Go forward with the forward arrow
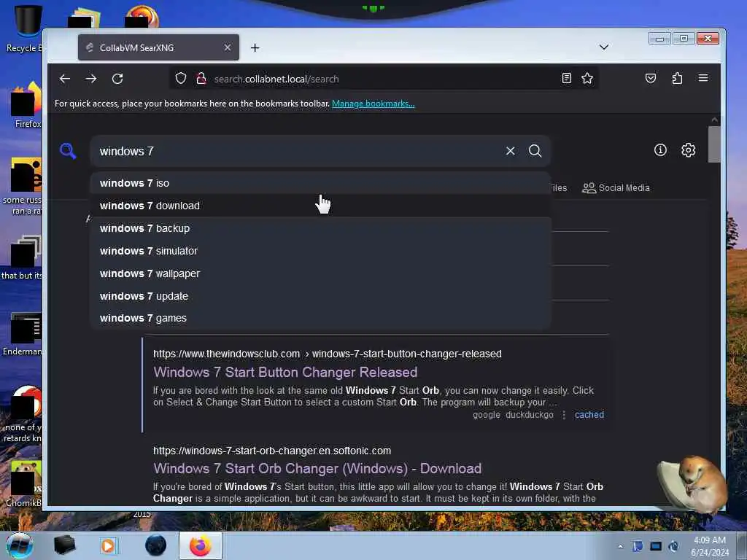Viewport: 747px width, 560px height. pos(91,79)
